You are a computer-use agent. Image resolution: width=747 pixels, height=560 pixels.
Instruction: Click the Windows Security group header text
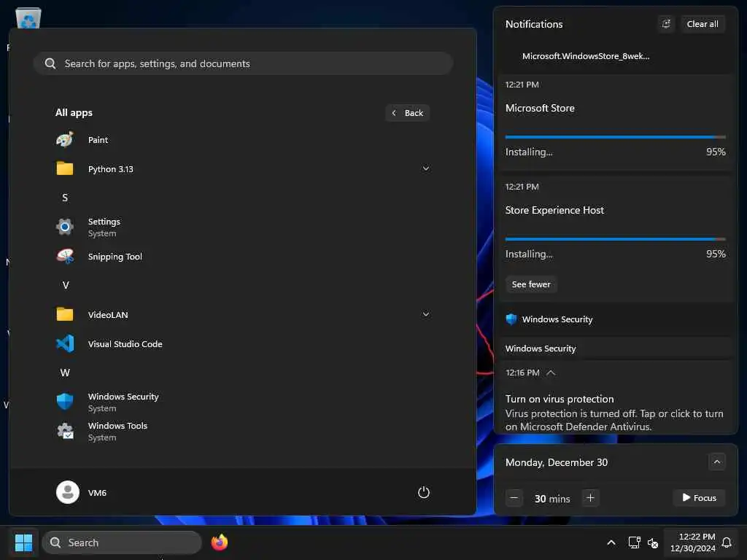pyautogui.click(x=557, y=319)
